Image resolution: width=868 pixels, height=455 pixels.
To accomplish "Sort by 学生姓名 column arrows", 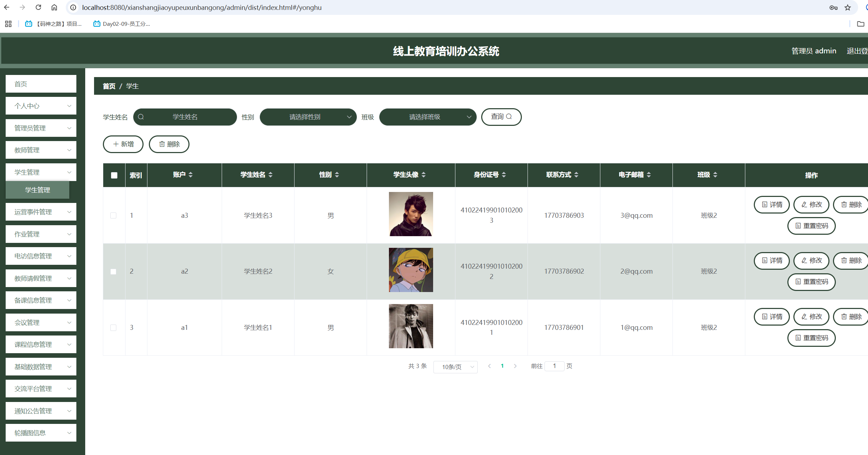I will pos(270,175).
